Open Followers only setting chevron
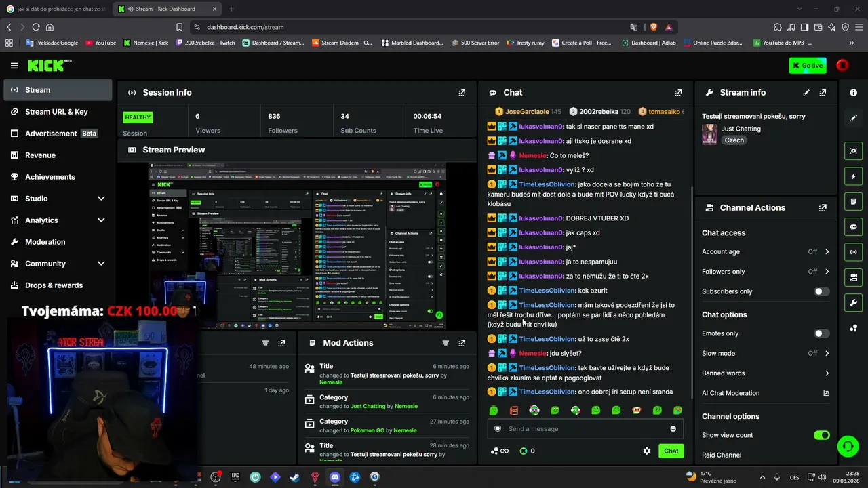This screenshot has width=868, height=488. 827,272
